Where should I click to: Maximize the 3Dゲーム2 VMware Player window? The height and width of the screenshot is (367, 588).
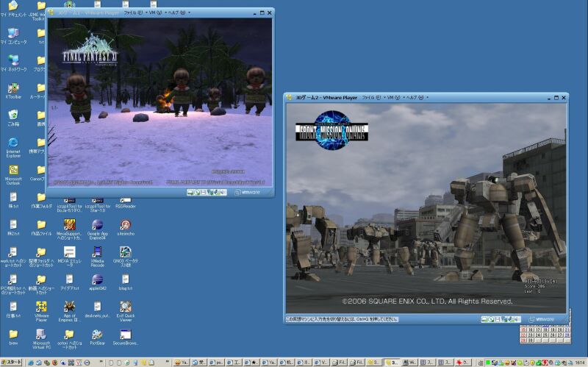(x=556, y=98)
